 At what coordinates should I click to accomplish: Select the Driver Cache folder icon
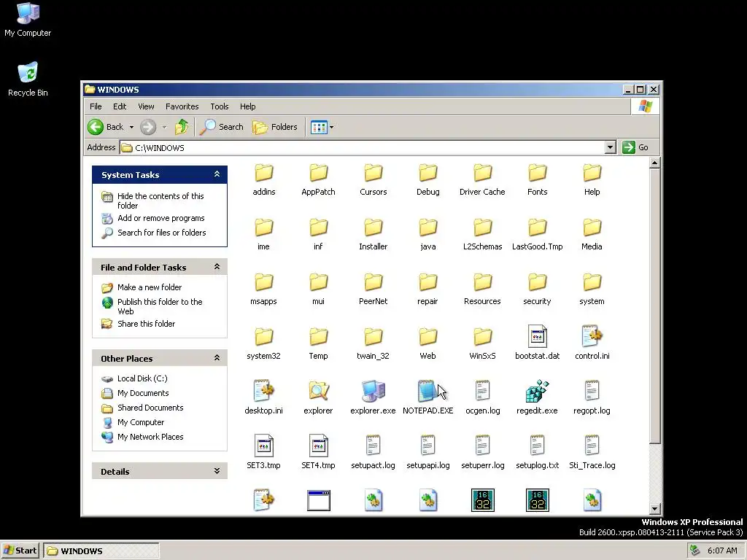point(483,172)
